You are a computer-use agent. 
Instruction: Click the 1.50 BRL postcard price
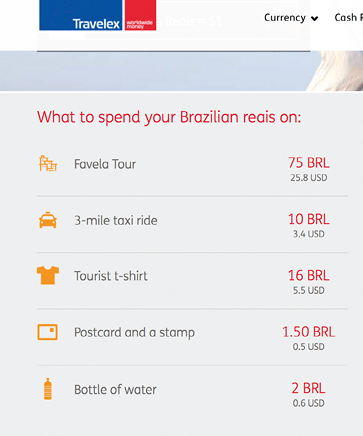pos(309,332)
